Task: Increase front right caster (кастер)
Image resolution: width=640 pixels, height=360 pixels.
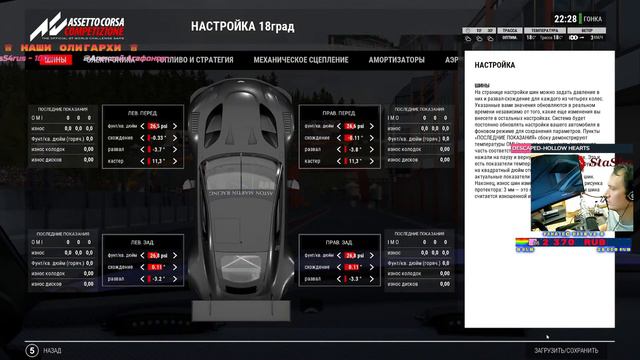Action: click(371, 161)
